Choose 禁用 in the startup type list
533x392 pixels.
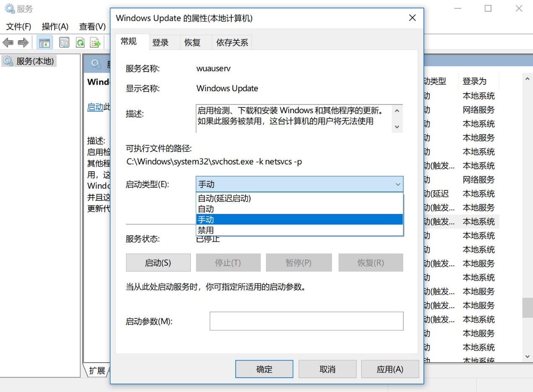[x=205, y=230]
